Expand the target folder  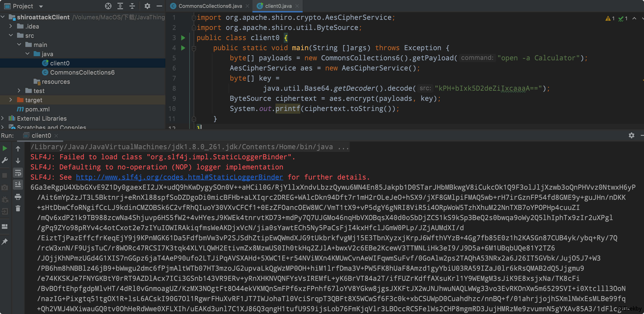(11, 100)
